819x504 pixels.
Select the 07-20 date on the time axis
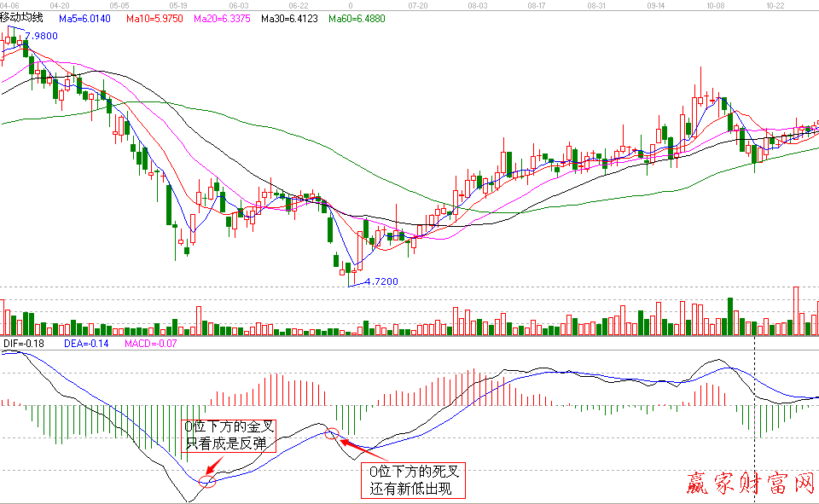(x=418, y=5)
